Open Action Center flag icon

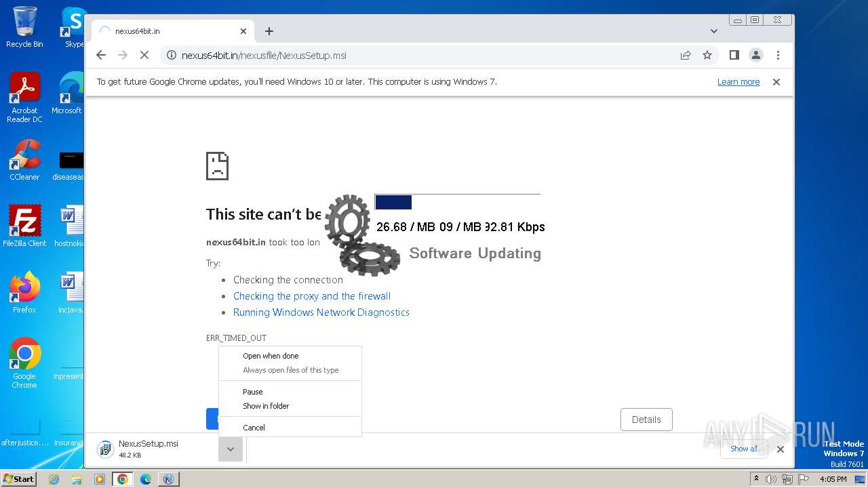(804, 479)
